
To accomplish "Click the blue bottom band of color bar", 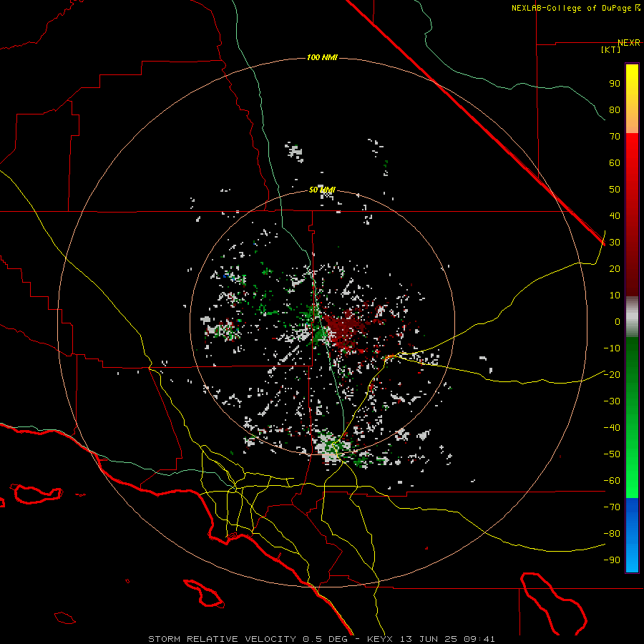I will 632,535.
